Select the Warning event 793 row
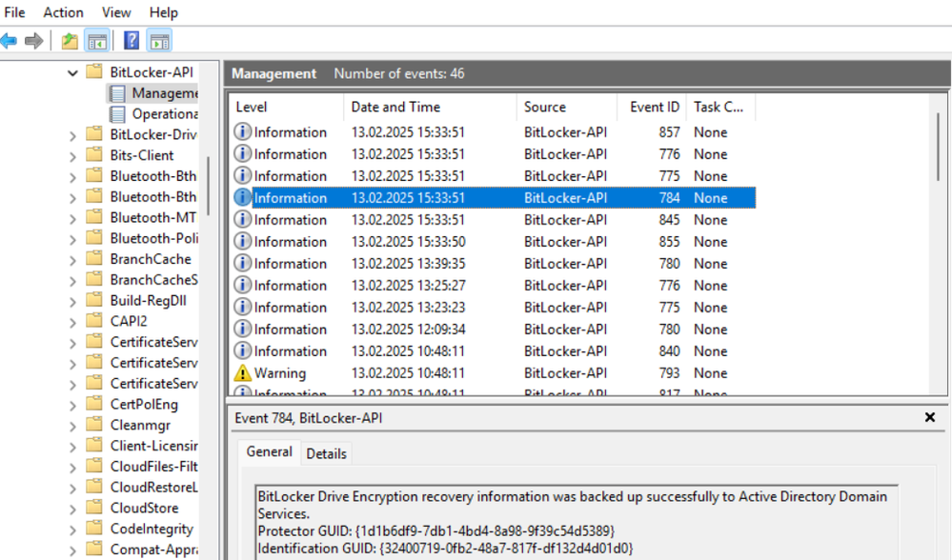952x560 pixels. pos(494,372)
